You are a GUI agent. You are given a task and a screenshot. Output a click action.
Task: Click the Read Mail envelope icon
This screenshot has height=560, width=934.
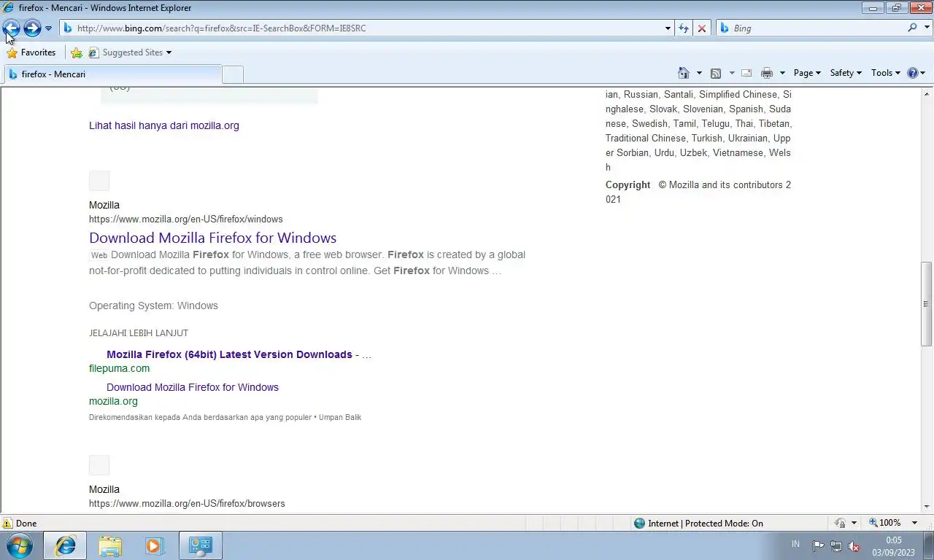click(x=746, y=73)
